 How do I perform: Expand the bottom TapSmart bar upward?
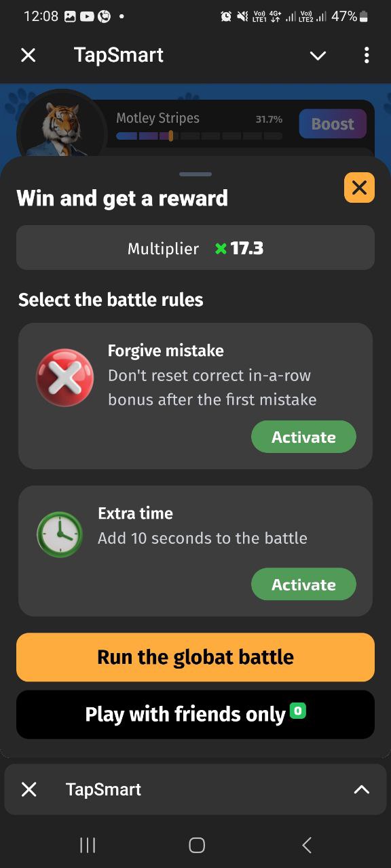(x=361, y=789)
